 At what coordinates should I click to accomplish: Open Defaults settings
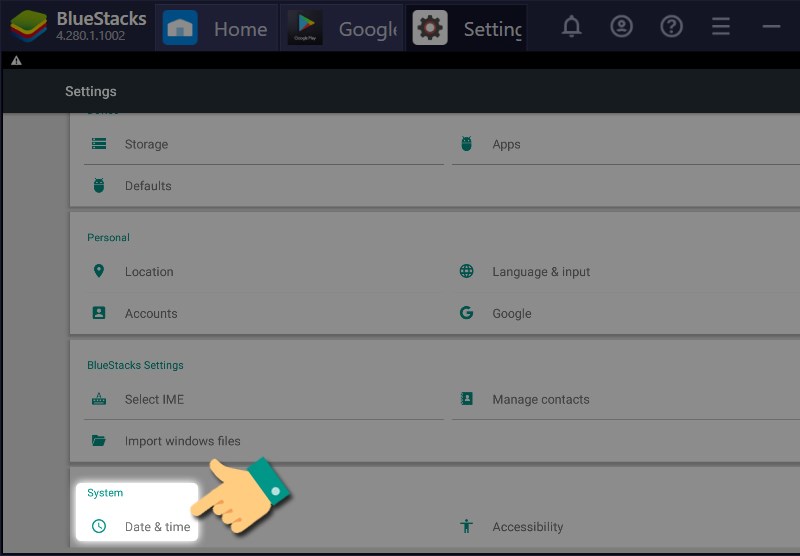pos(263,186)
